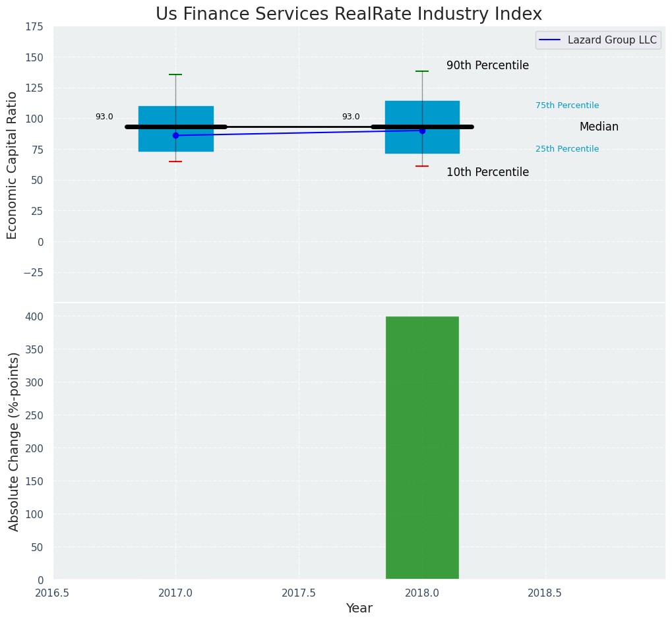672x621 pixels.
Task: Click the Absolute Change (%-points) axis label
Action: coord(14,441)
